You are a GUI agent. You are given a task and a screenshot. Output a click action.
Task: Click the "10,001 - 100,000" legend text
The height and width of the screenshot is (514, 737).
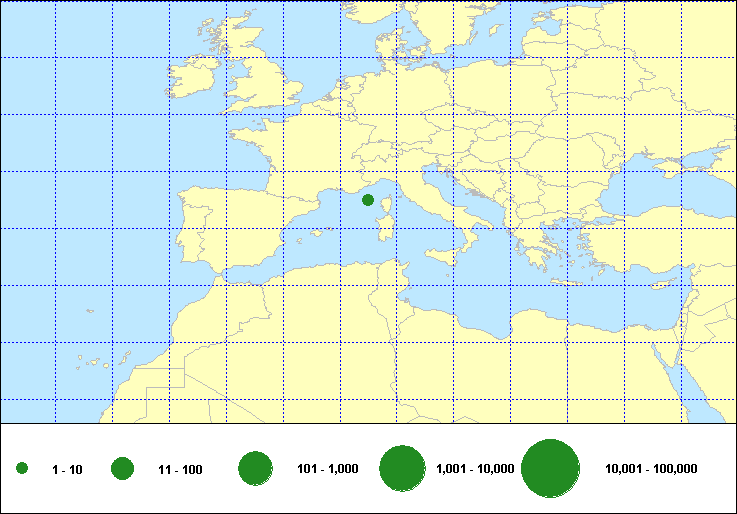click(651, 469)
